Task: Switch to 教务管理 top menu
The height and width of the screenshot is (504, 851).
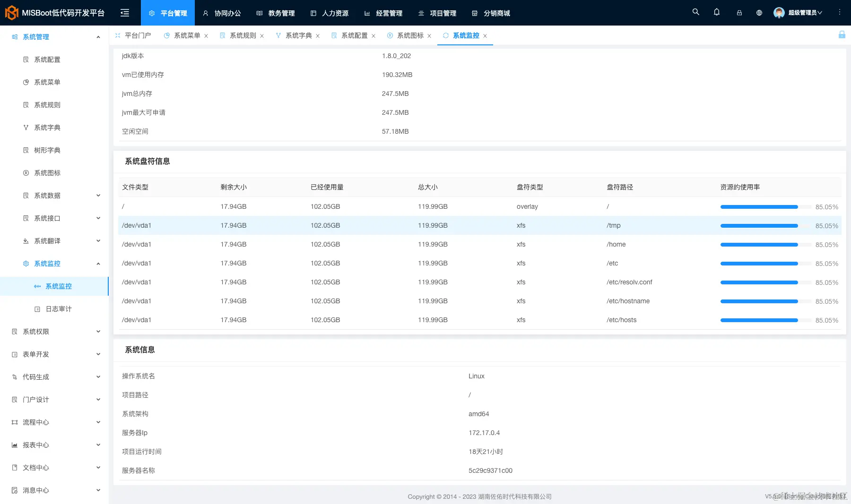Action: click(276, 13)
